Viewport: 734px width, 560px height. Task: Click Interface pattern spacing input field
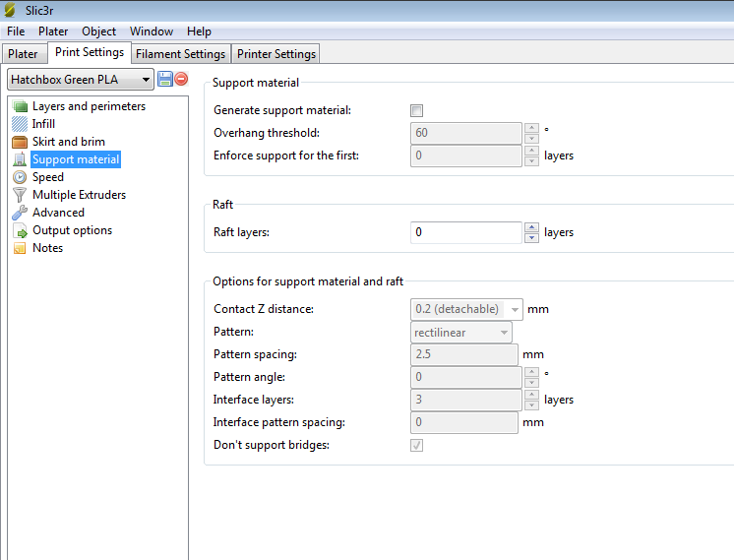pos(464,422)
